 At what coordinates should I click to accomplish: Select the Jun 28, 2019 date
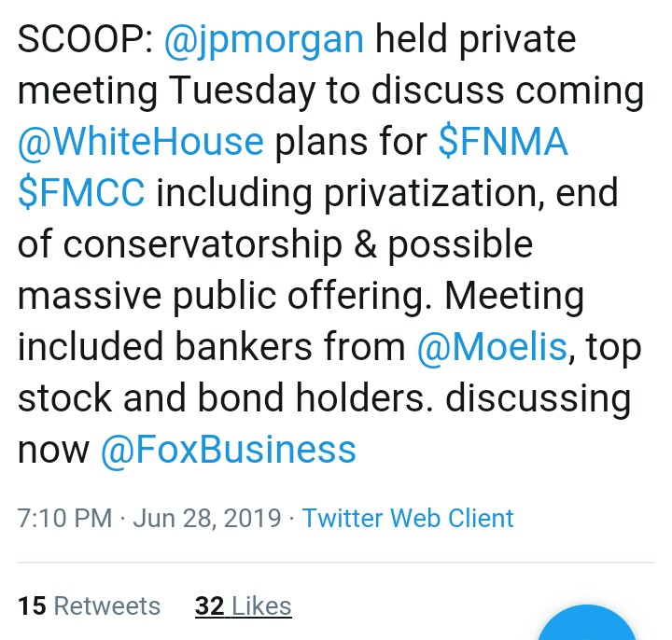point(207,518)
